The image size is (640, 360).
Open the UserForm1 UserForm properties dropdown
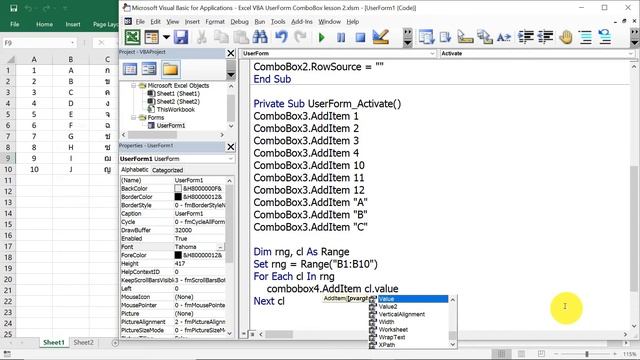coord(230,159)
